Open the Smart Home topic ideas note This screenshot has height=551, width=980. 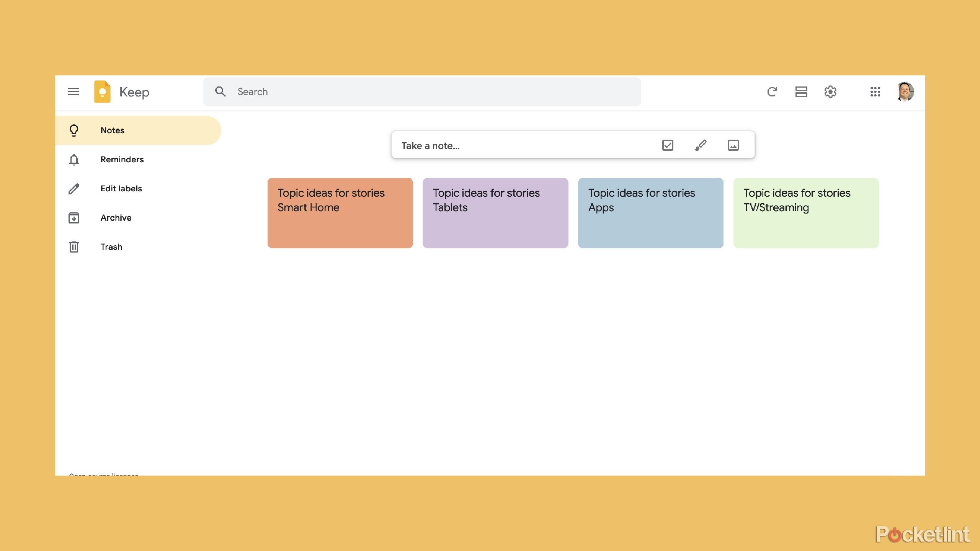click(x=340, y=213)
